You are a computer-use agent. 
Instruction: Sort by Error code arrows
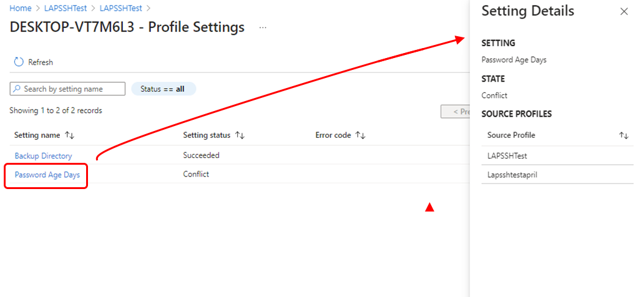(x=360, y=135)
